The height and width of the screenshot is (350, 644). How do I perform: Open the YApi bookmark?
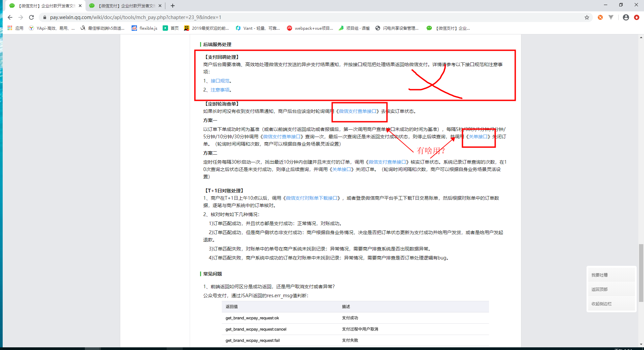coord(52,28)
